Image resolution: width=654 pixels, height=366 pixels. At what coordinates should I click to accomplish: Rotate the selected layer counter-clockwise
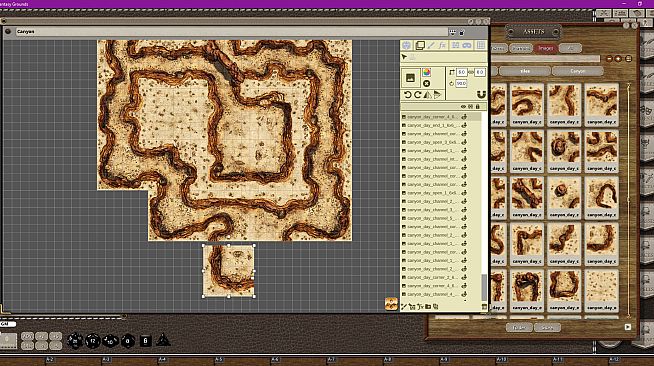coord(407,95)
